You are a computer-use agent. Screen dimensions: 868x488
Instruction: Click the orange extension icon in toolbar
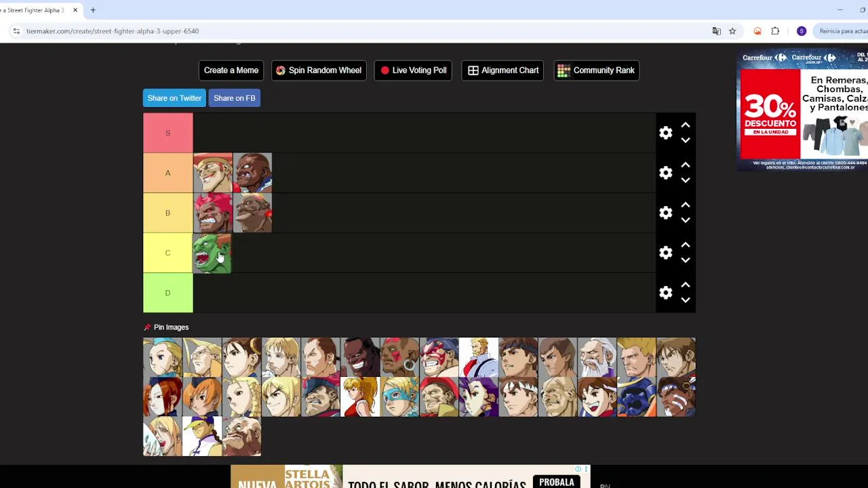pyautogui.click(x=757, y=31)
